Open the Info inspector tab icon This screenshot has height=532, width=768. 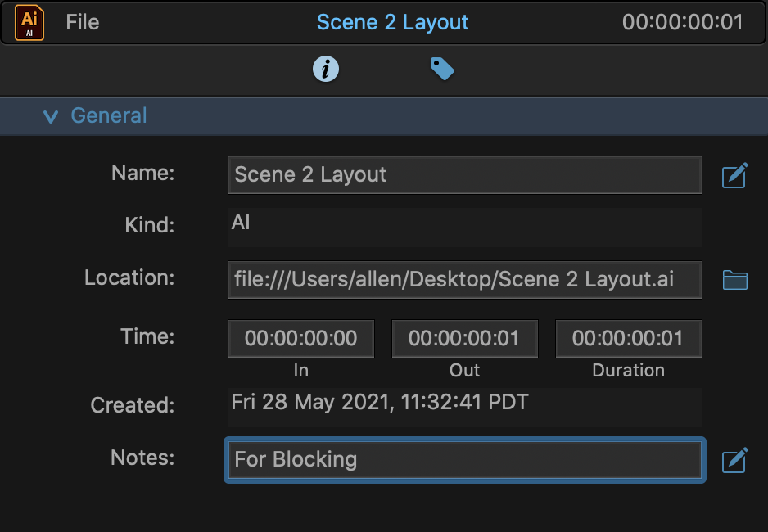click(x=326, y=69)
